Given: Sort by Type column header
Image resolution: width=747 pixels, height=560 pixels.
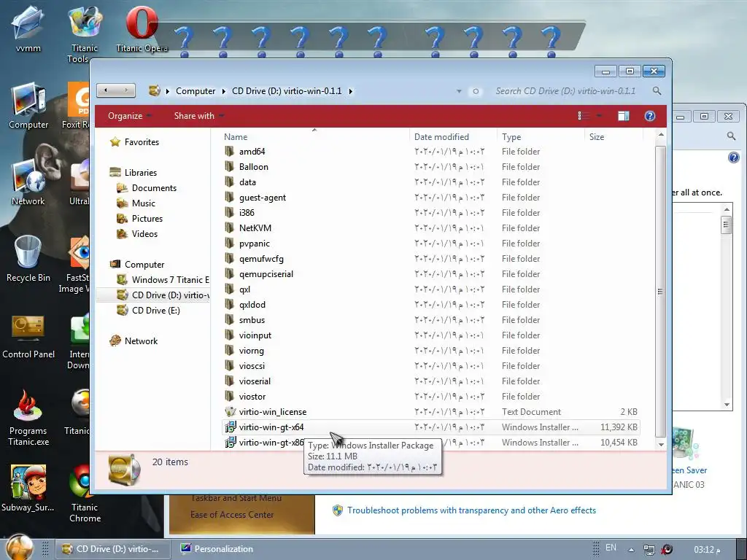Looking at the screenshot, I should (541, 136).
